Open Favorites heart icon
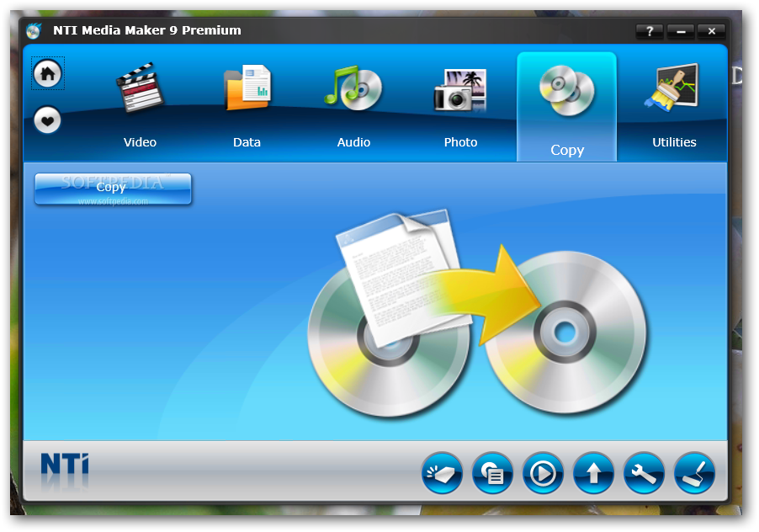759x532 pixels. coord(47,120)
